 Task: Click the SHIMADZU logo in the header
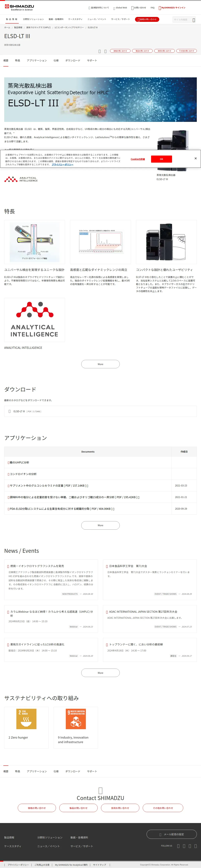(19, 7)
